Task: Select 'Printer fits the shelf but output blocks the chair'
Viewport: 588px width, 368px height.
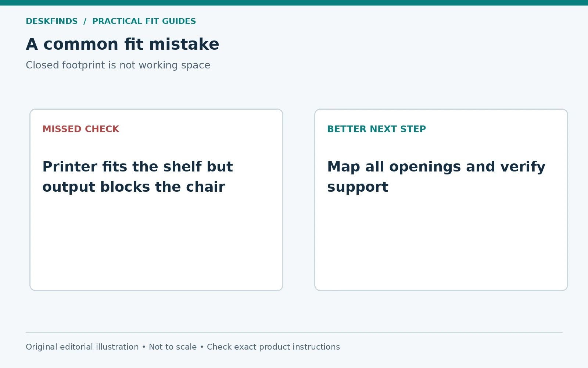Action: (x=137, y=177)
